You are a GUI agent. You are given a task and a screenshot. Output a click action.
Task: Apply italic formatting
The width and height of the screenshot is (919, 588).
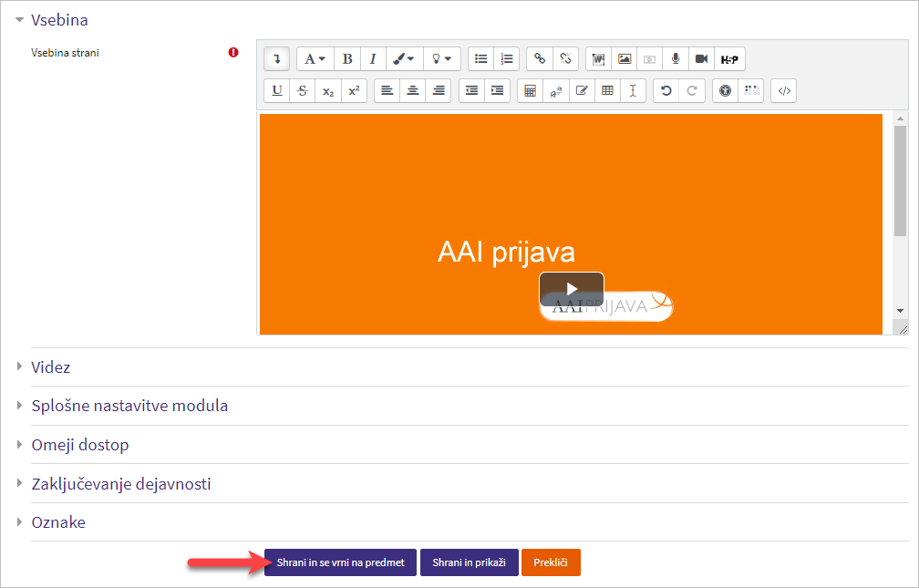point(373,58)
